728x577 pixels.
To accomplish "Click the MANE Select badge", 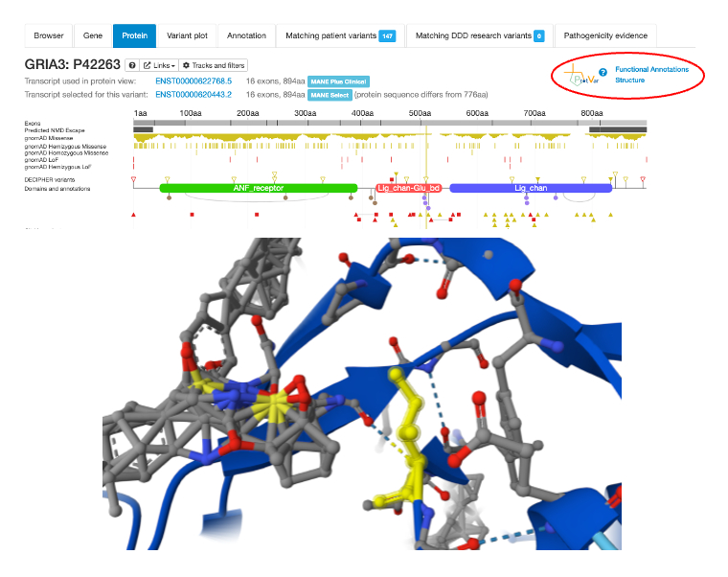I will (329, 95).
